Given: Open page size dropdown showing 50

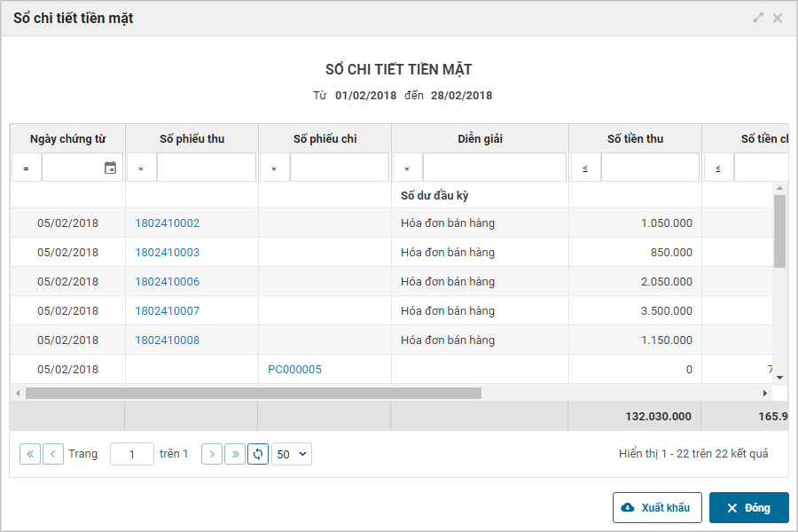Looking at the screenshot, I should pyautogui.click(x=292, y=454).
